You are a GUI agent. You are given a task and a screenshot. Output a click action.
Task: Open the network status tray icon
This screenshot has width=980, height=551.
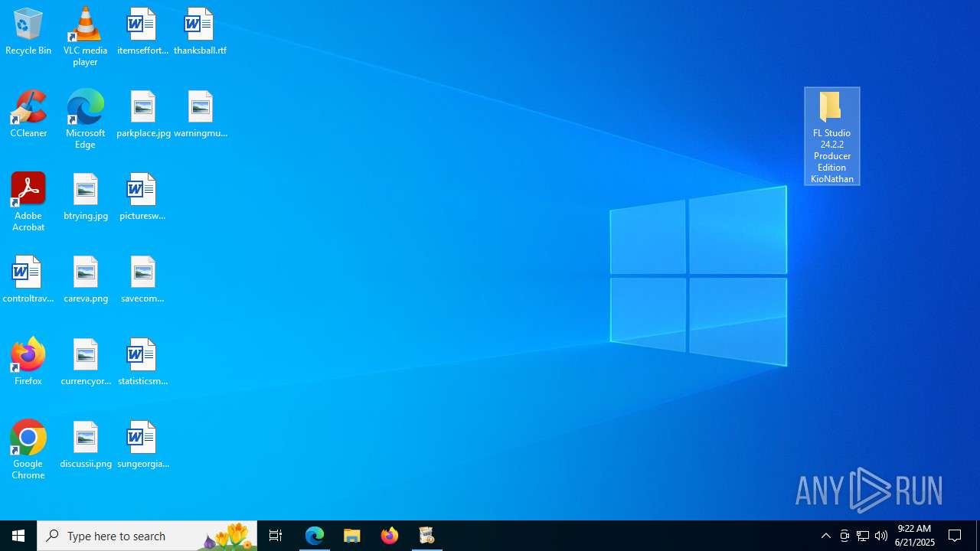tap(863, 536)
